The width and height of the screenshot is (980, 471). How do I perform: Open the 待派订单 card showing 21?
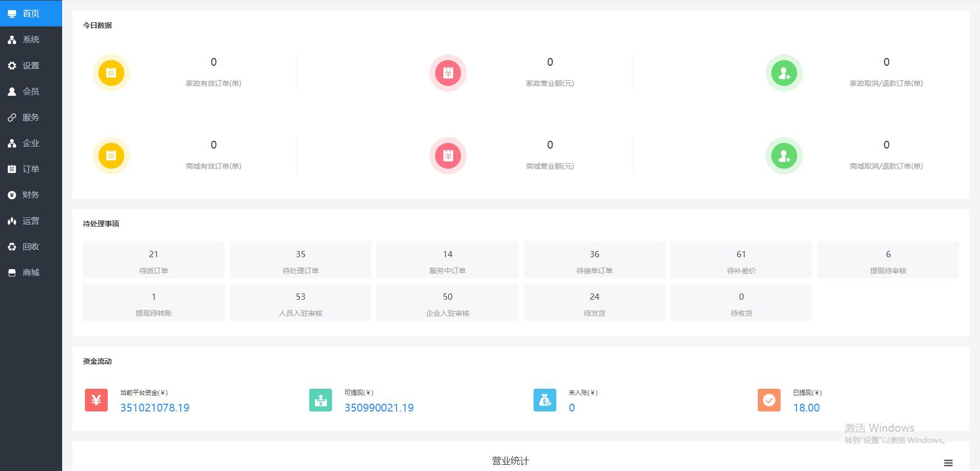pos(153,260)
